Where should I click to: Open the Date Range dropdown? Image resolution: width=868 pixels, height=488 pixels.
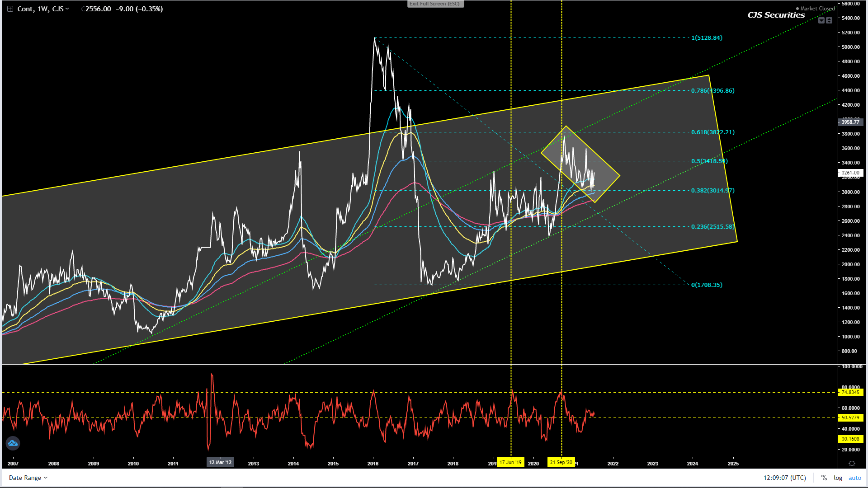(28, 478)
